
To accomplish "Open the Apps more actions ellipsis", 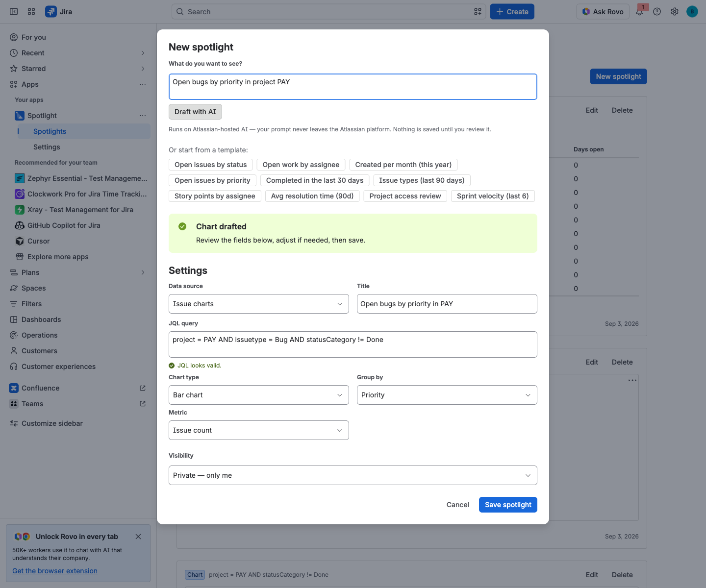I will point(143,84).
